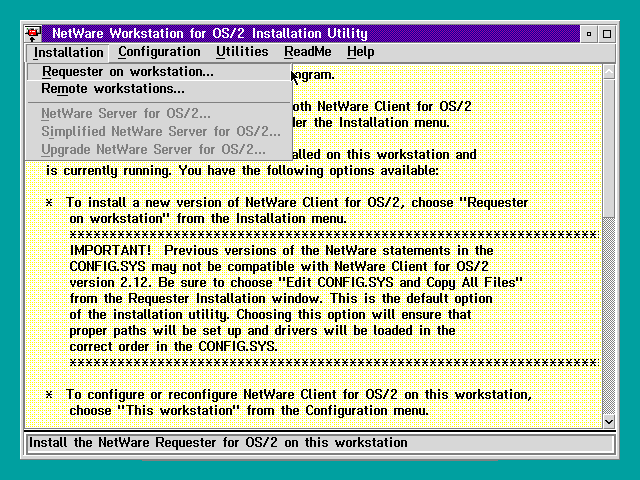The width and height of the screenshot is (640, 480).
Task: Open the Configuration menu
Action: pyautogui.click(x=159, y=52)
